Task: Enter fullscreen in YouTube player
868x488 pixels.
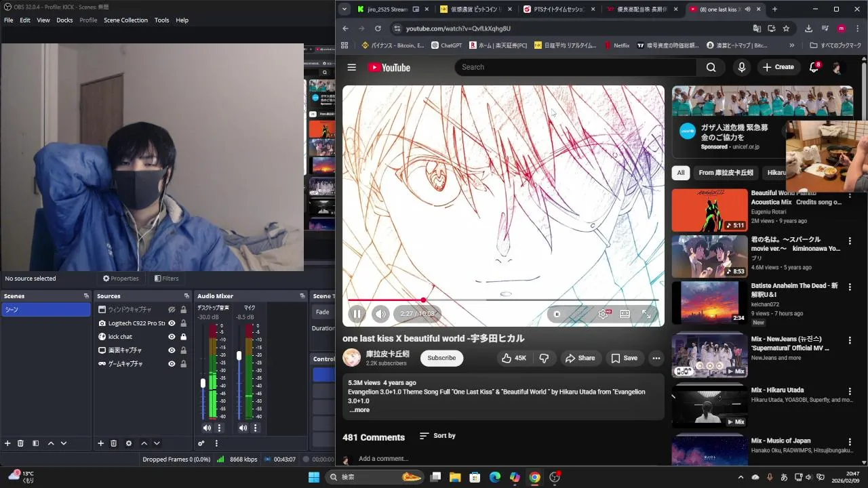Action: coord(646,314)
